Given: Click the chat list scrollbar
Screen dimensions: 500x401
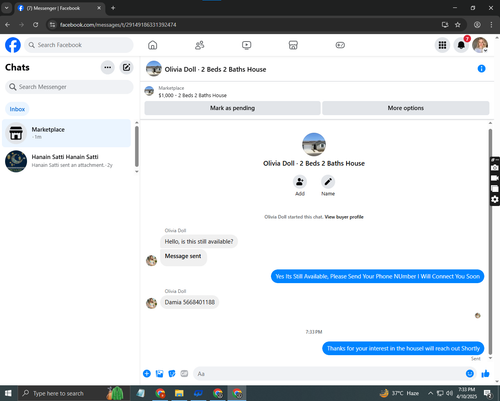Looking at the screenshot, I should (136, 146).
